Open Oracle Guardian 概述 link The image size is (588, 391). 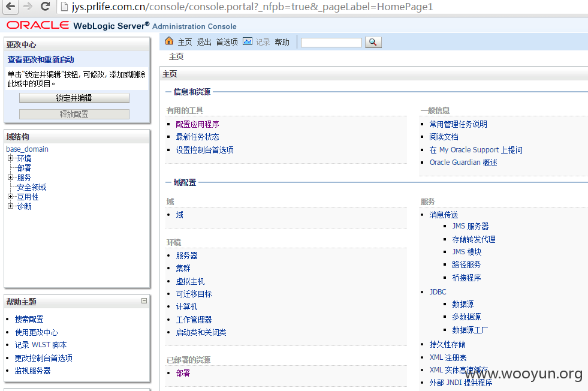(x=463, y=163)
